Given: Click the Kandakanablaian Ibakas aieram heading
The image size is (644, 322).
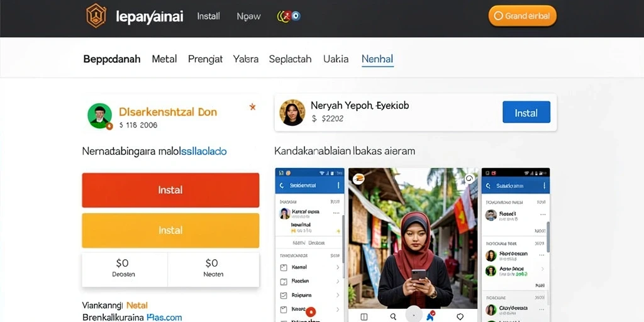Looking at the screenshot, I should click(x=345, y=151).
